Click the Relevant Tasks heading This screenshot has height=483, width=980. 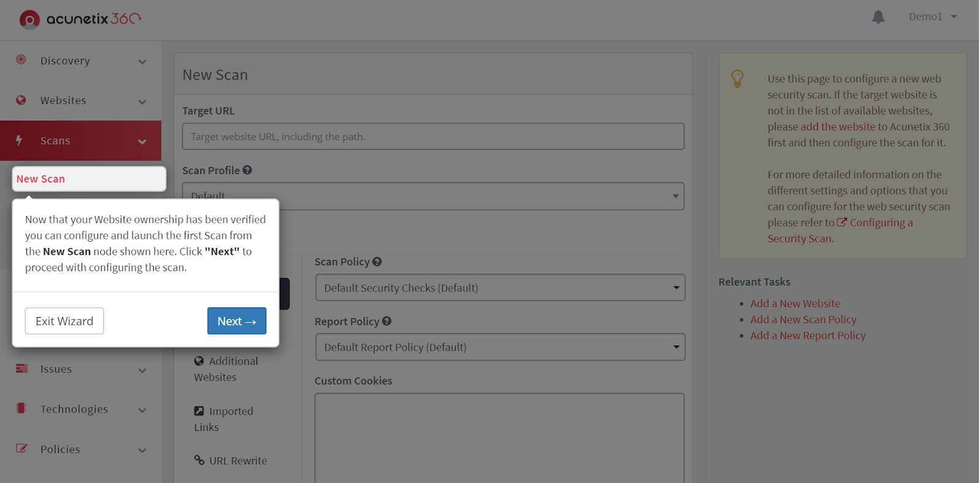click(755, 282)
